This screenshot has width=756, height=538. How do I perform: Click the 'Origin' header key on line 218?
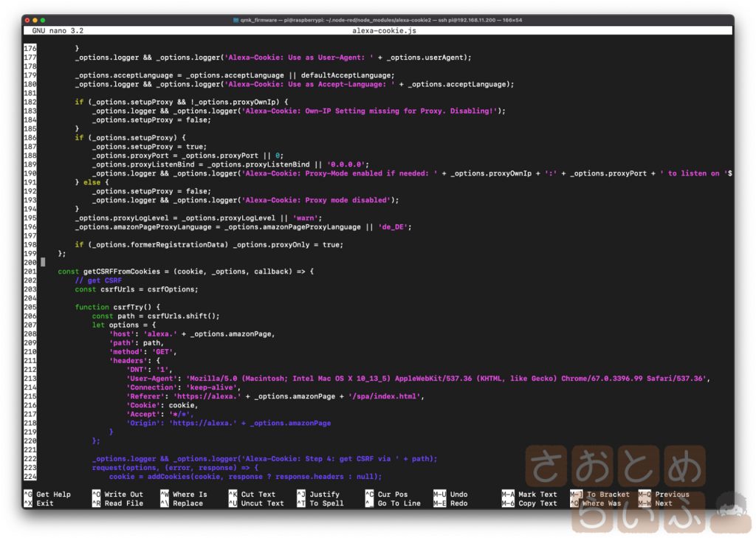[x=143, y=424]
